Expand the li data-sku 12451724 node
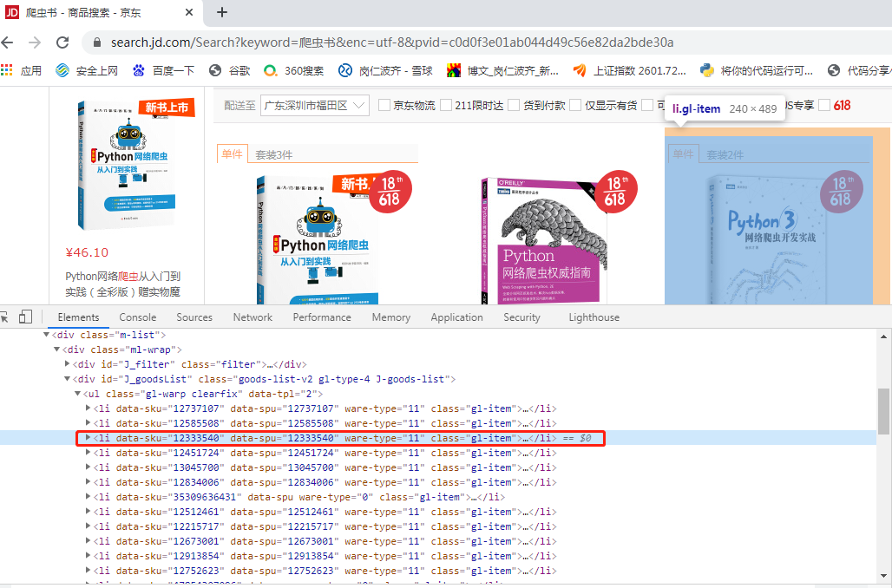The image size is (892, 588). 89,452
